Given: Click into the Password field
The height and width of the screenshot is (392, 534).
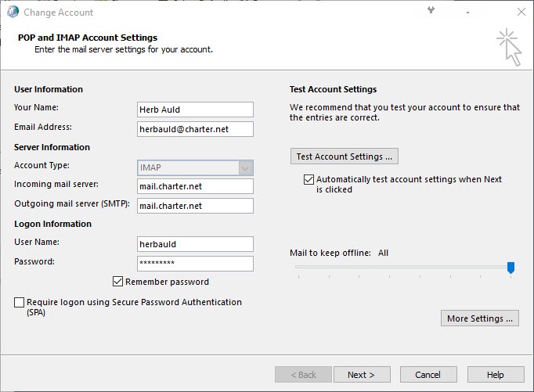Looking at the screenshot, I should (195, 264).
